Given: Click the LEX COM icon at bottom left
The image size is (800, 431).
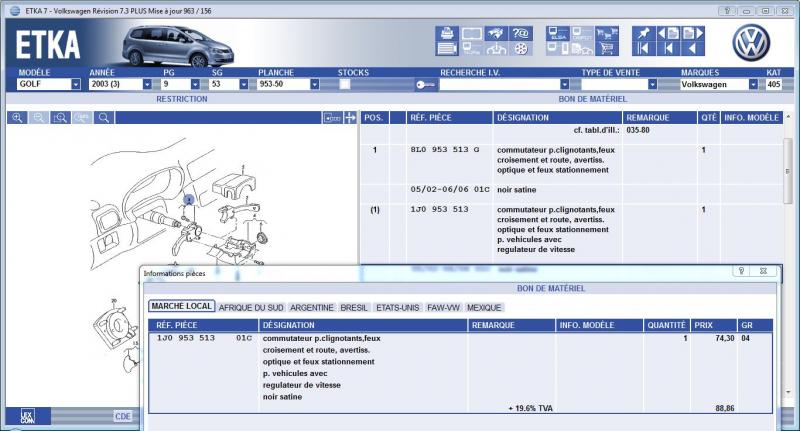Looking at the screenshot, I should 28,417.
